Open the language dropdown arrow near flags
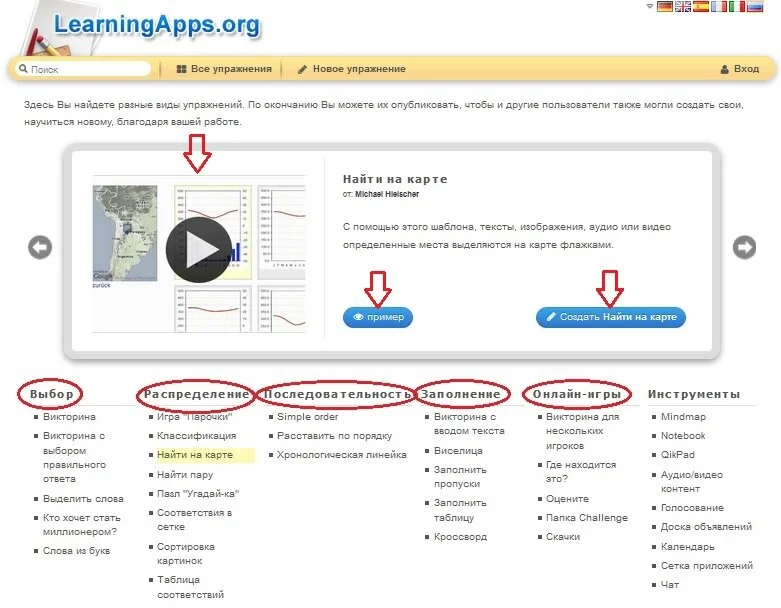 (x=650, y=6)
